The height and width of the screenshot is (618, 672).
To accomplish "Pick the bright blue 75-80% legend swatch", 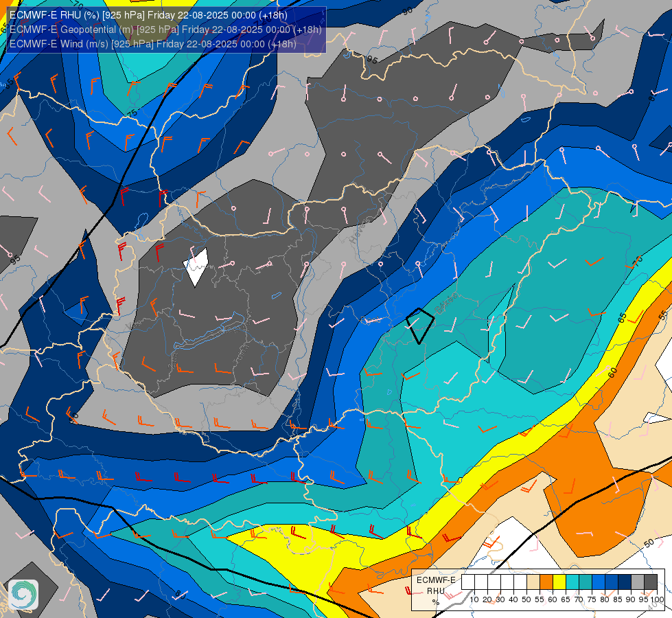I will pyautogui.click(x=599, y=582).
